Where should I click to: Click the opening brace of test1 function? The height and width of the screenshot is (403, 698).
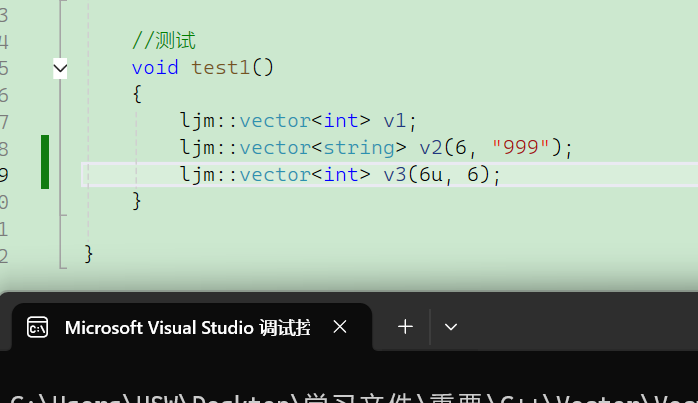pos(137,94)
